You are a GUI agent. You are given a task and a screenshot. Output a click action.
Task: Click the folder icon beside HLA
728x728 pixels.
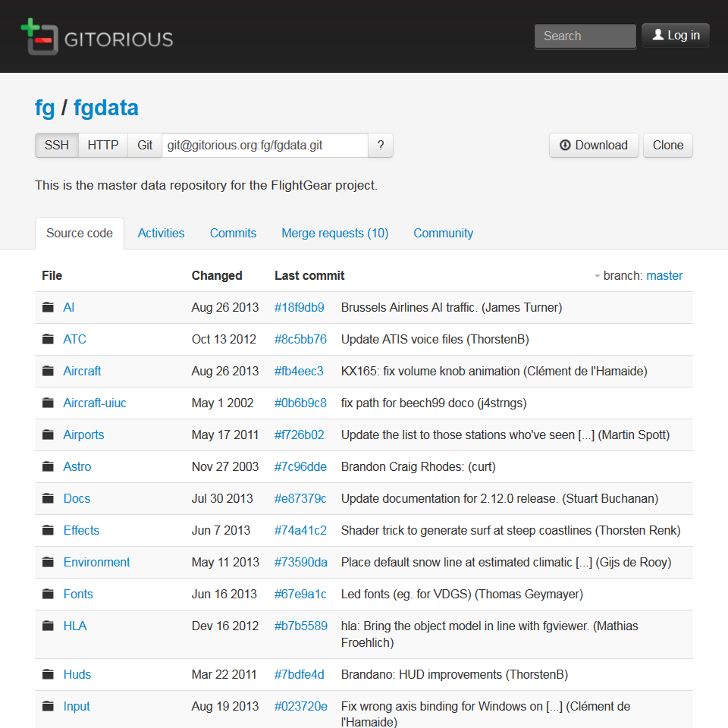[x=48, y=626]
